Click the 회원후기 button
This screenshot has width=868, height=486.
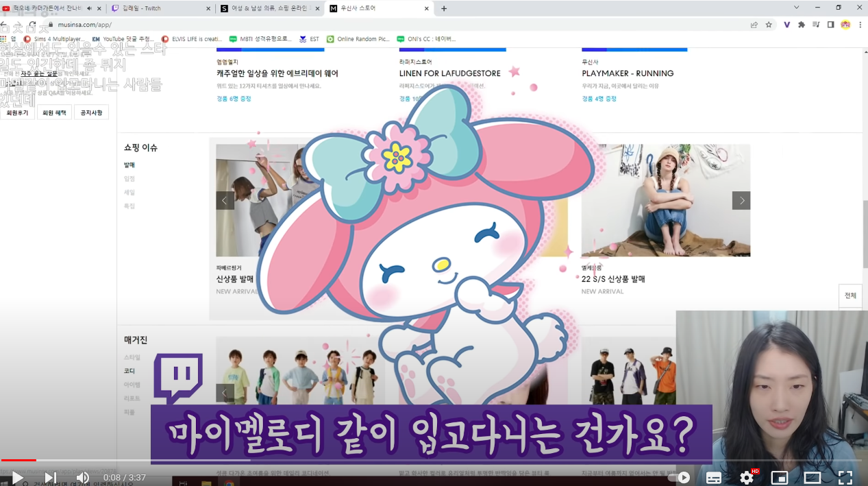[17, 112]
